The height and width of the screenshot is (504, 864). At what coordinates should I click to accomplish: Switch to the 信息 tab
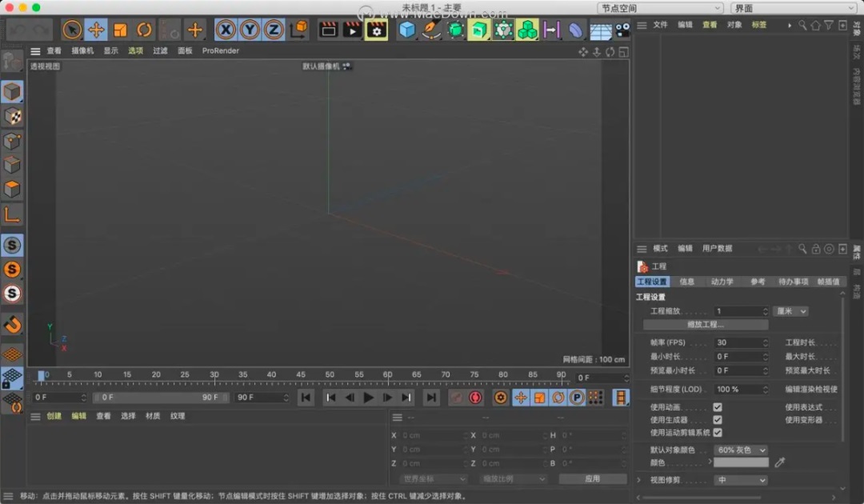click(x=687, y=282)
